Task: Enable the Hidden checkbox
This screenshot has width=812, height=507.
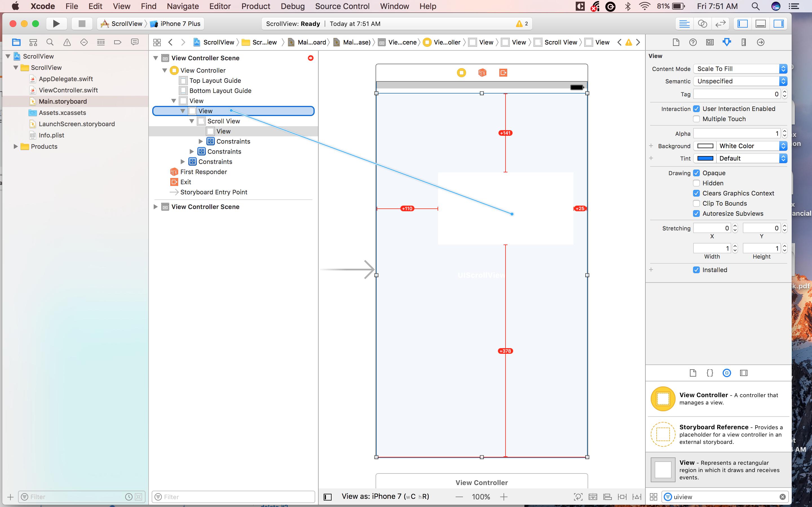Action: click(696, 183)
